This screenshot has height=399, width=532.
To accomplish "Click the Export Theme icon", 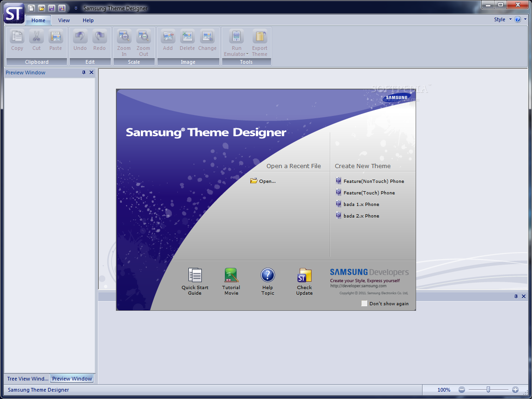I will [260, 36].
